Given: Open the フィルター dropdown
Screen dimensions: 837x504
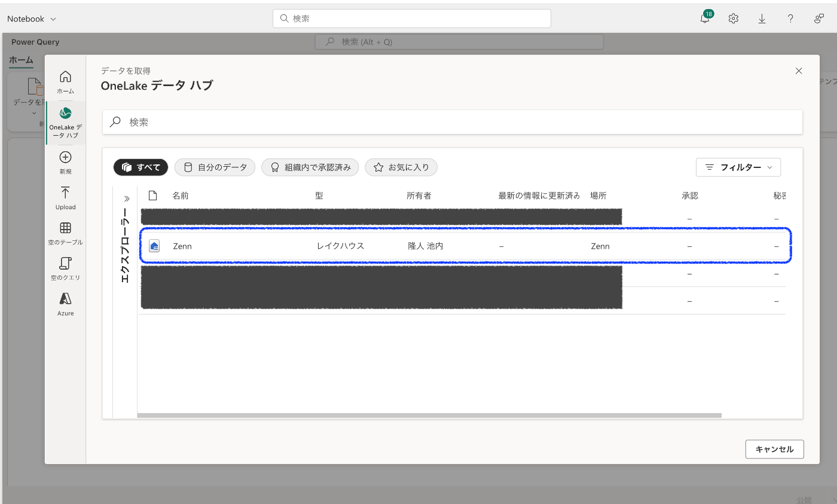Looking at the screenshot, I should [x=738, y=167].
